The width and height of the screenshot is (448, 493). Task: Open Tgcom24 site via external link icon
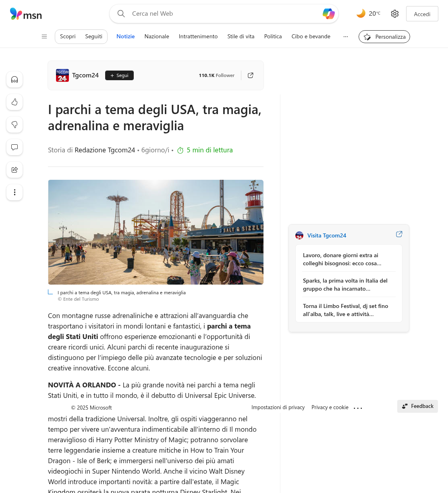pyautogui.click(x=251, y=75)
